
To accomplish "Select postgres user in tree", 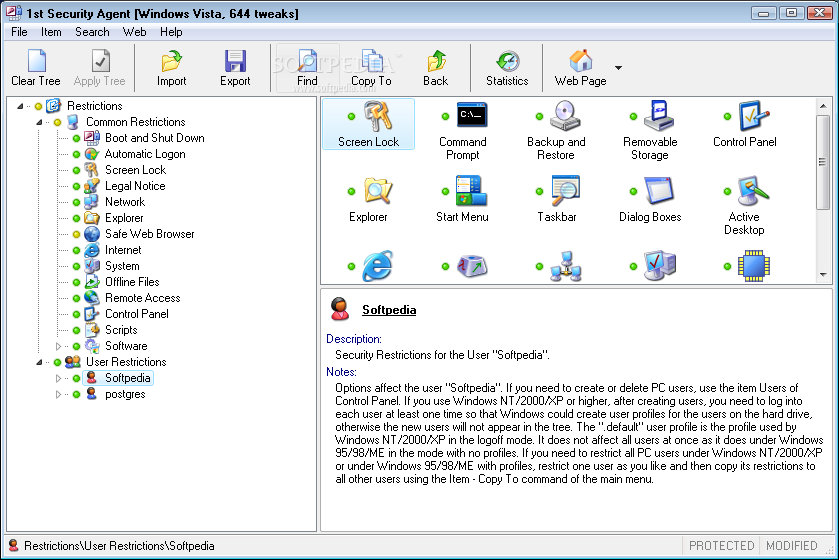I will coord(125,394).
